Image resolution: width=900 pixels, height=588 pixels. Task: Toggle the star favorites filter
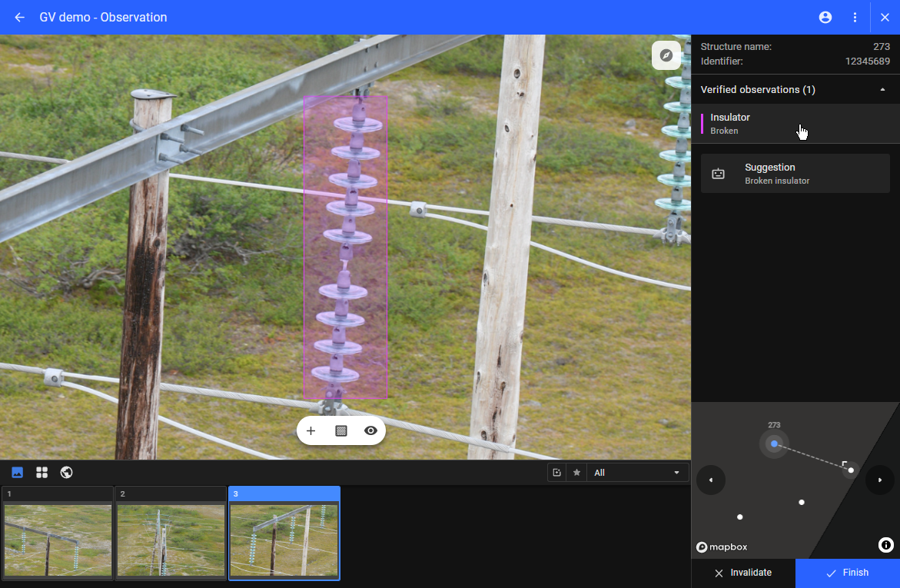point(576,473)
